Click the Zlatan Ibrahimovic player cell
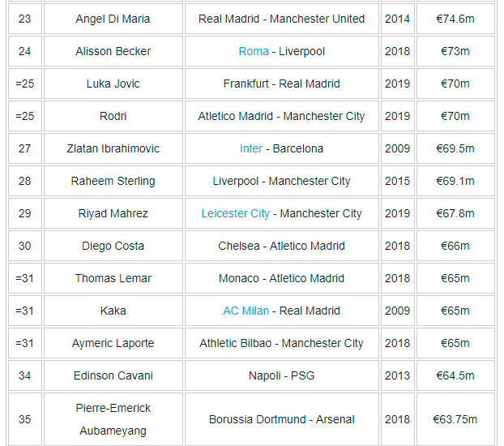The image size is (504, 446). [x=113, y=148]
